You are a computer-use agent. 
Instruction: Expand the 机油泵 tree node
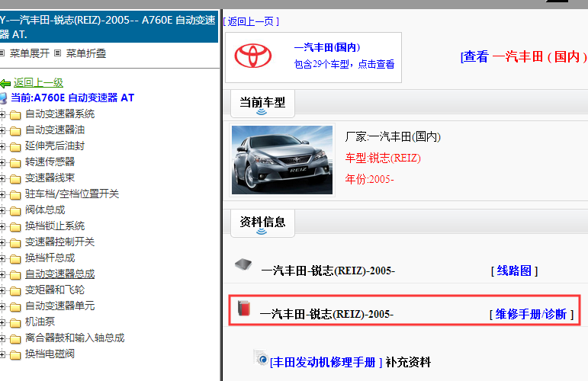pos(2,323)
